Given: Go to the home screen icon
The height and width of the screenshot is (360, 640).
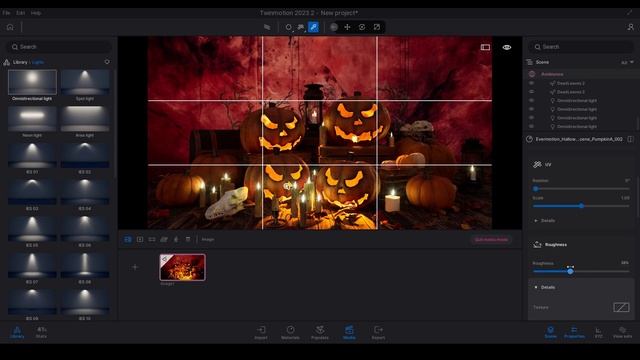Looking at the screenshot, I should [x=10, y=27].
